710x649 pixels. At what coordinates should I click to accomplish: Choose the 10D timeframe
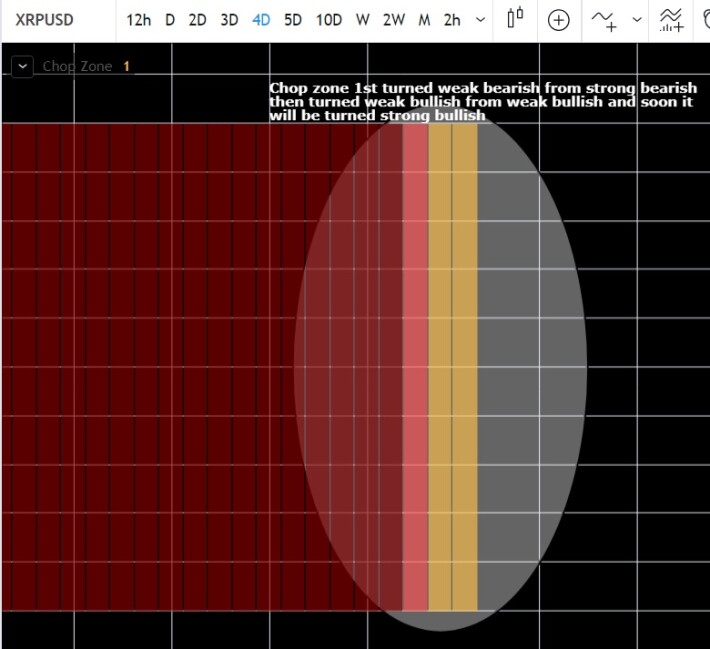(329, 20)
